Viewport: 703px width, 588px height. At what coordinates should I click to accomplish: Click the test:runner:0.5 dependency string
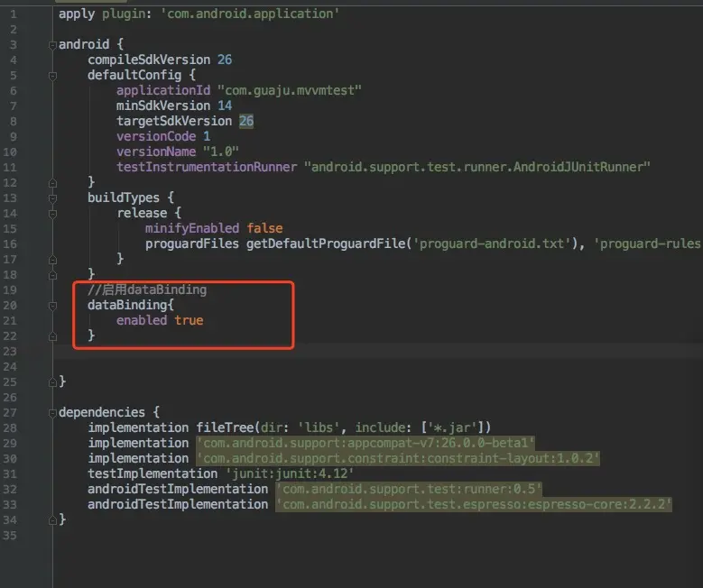coord(409,489)
